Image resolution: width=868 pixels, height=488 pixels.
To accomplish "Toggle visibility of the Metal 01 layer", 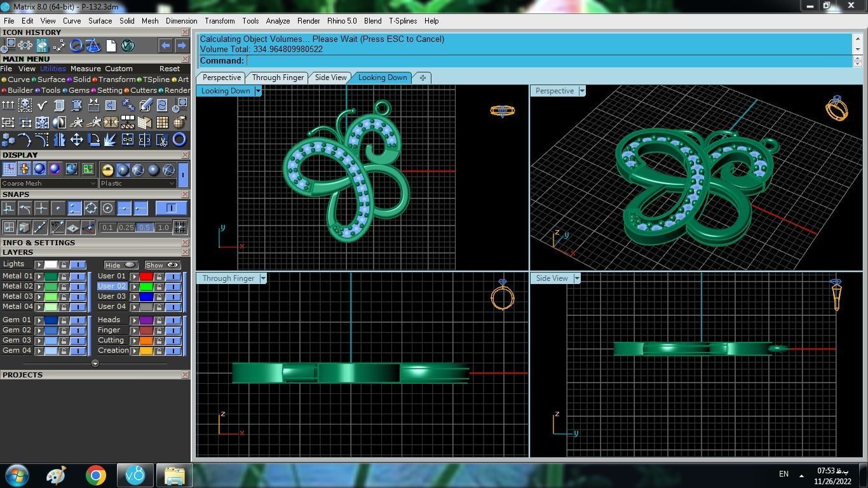I will pyautogui.click(x=78, y=276).
